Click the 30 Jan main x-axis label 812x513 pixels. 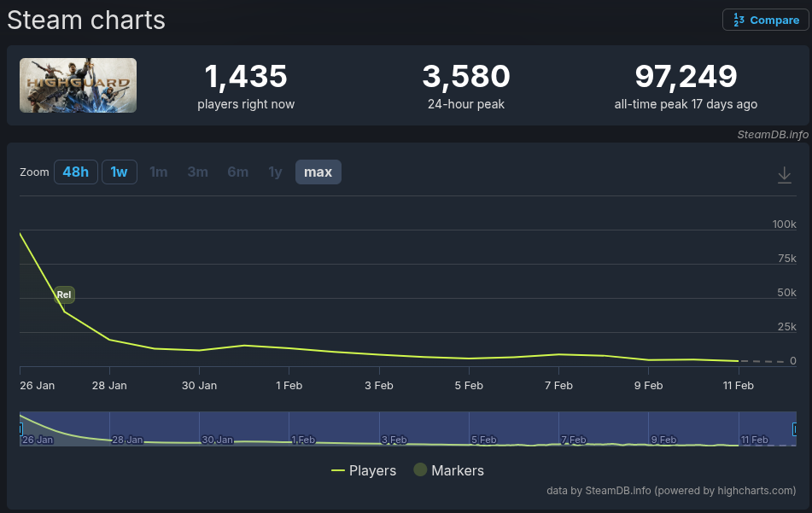point(200,386)
